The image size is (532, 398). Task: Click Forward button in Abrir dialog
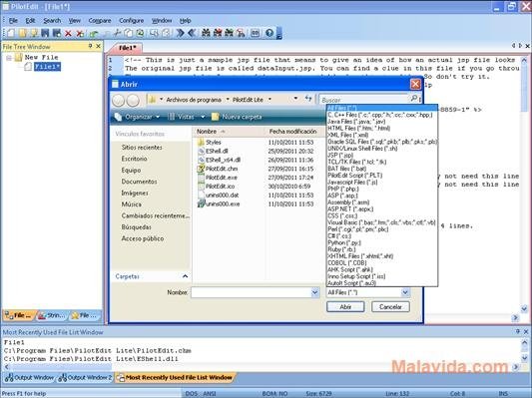tap(133, 100)
